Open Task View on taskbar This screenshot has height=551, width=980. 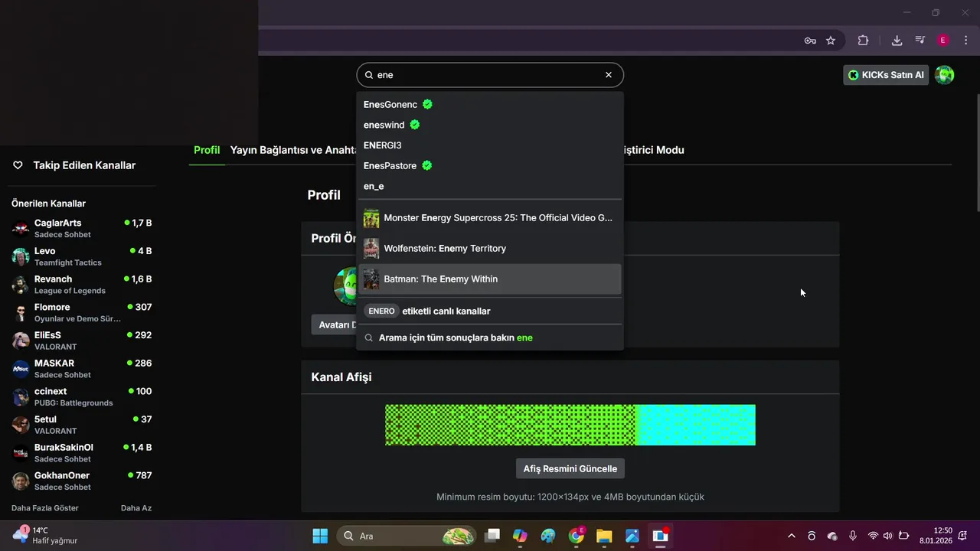click(x=492, y=536)
